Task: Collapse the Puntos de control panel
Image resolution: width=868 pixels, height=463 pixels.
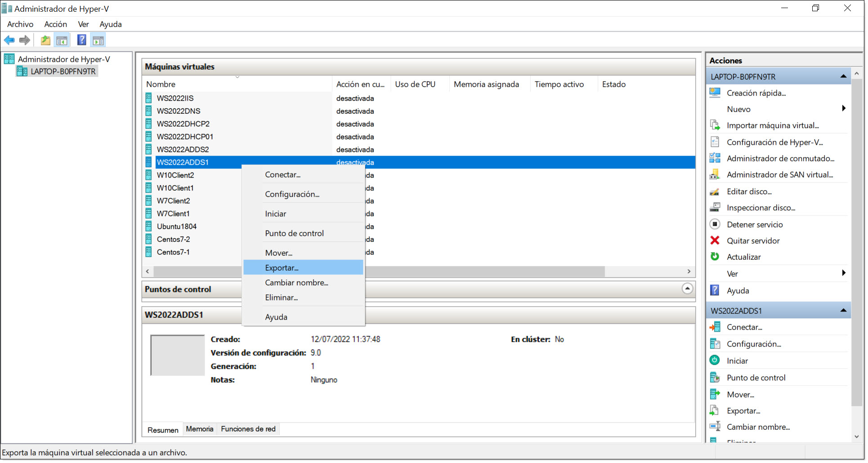Action: [x=687, y=289]
